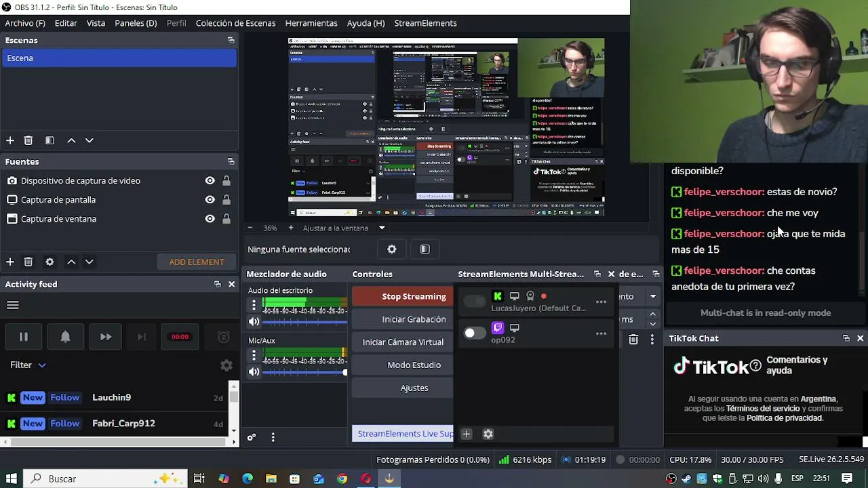This screenshot has height=488, width=868.
Task: Move scene down in Escenas panel
Action: point(89,140)
